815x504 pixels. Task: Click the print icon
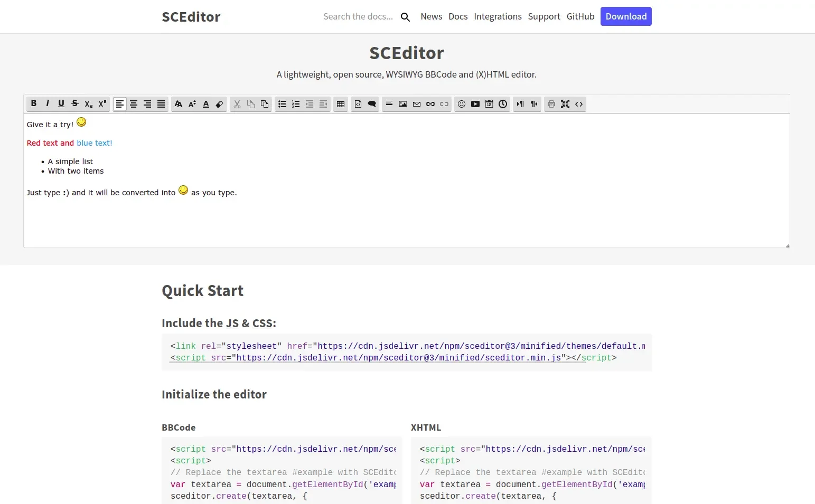click(x=551, y=104)
